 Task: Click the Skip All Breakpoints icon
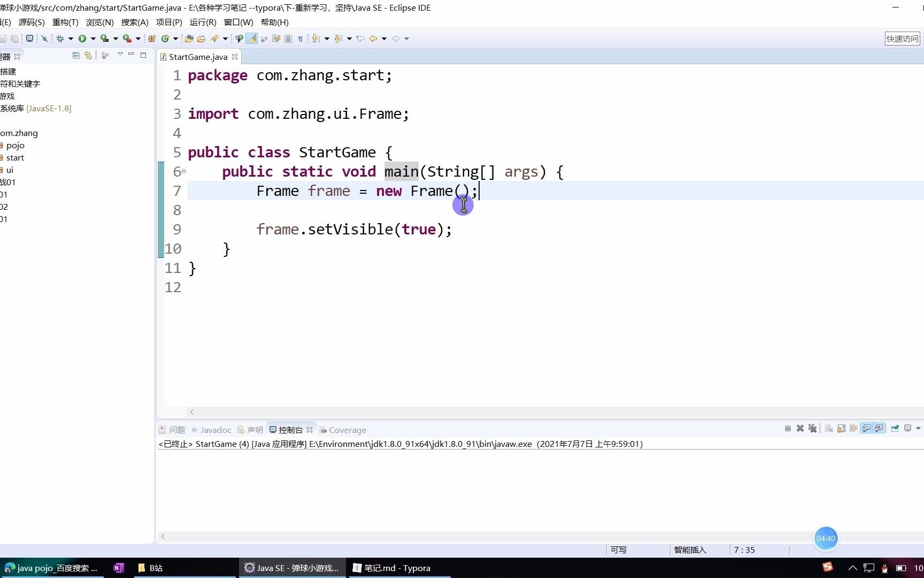44,39
